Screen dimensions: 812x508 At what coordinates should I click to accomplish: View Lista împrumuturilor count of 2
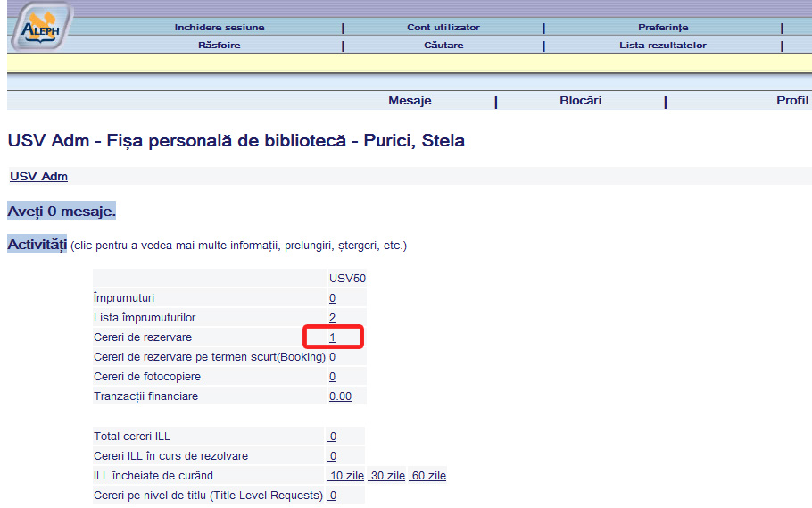click(332, 318)
